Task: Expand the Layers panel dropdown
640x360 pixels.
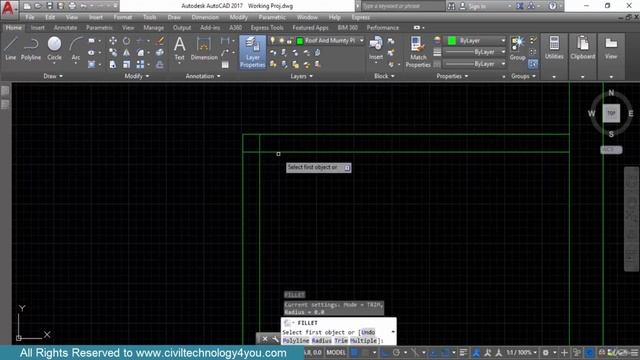Action: pyautogui.click(x=302, y=76)
